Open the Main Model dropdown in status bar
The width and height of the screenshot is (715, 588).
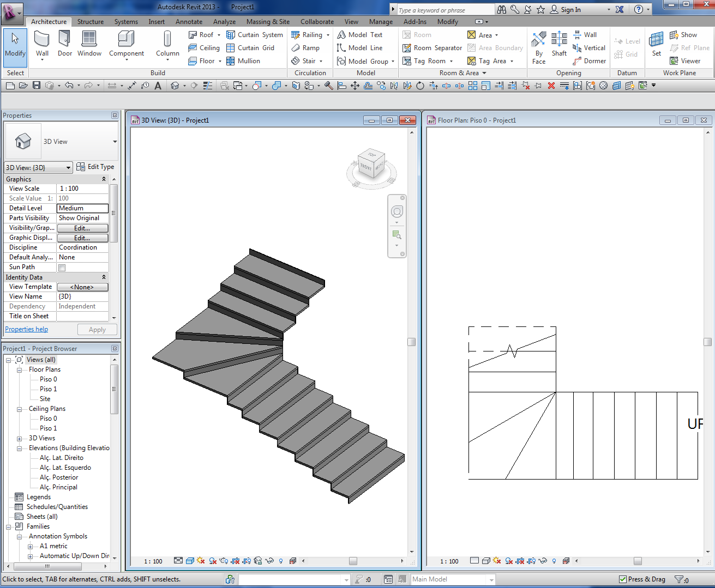click(491, 579)
